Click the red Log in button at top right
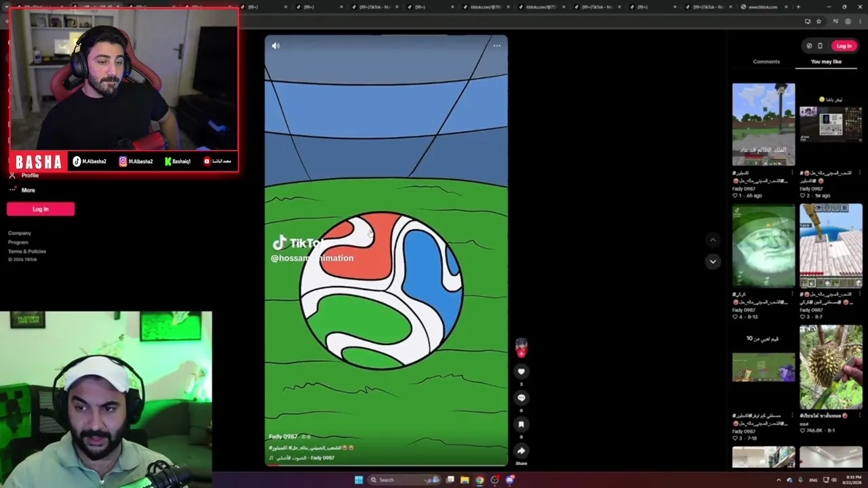868x488 pixels. click(844, 46)
